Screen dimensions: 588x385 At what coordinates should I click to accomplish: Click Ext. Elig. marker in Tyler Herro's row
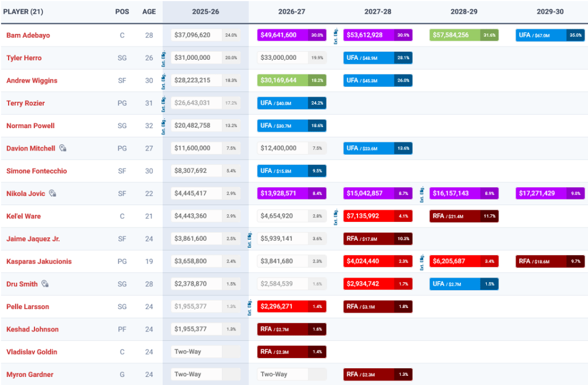164,58
